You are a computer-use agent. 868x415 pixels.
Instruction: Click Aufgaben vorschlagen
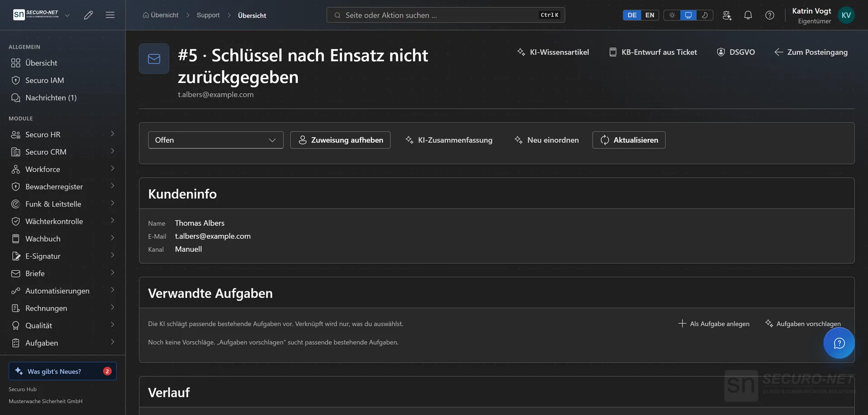(x=803, y=324)
